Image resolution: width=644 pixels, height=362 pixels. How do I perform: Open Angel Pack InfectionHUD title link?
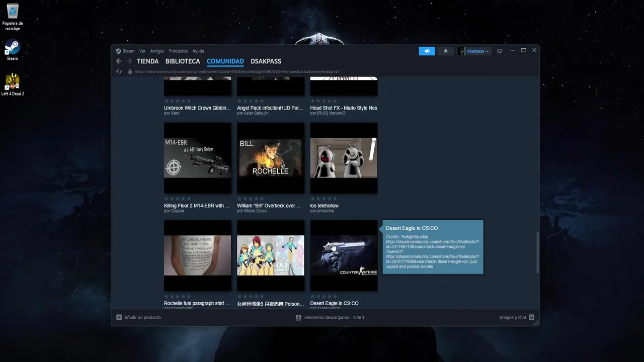(x=270, y=108)
